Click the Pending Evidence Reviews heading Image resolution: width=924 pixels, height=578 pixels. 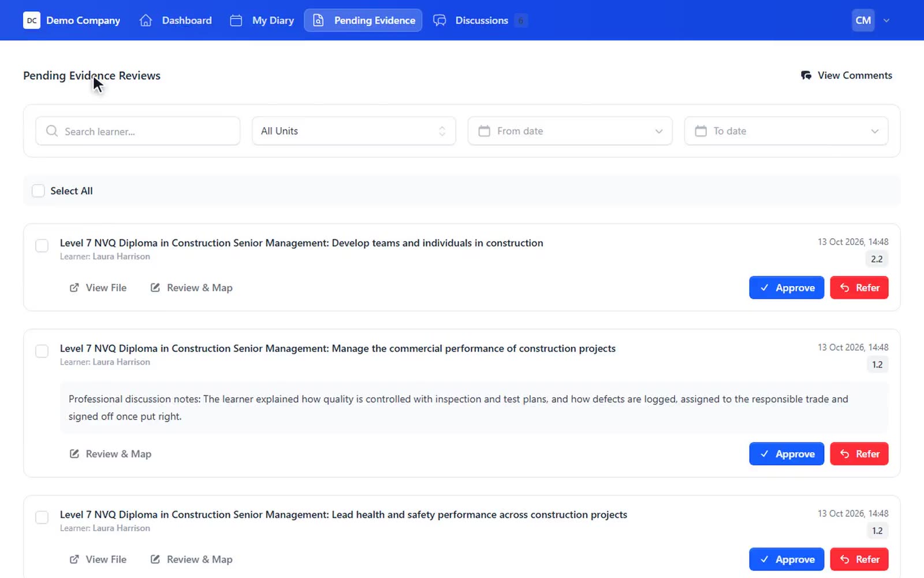pyautogui.click(x=92, y=76)
